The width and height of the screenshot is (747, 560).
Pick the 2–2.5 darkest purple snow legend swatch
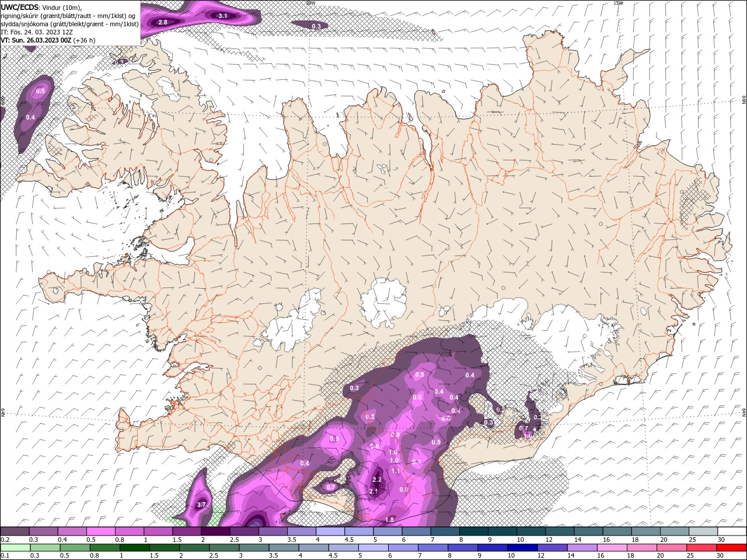tap(215, 531)
